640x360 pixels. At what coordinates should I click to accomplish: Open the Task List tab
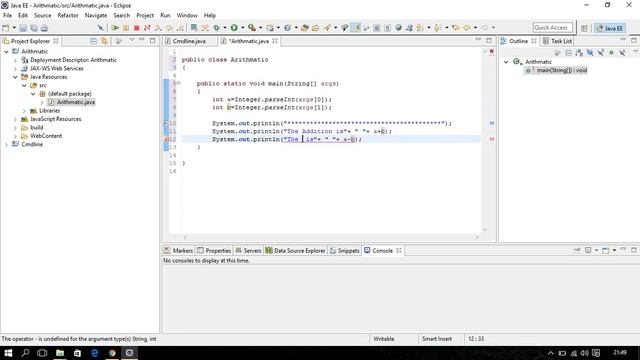[x=558, y=41]
